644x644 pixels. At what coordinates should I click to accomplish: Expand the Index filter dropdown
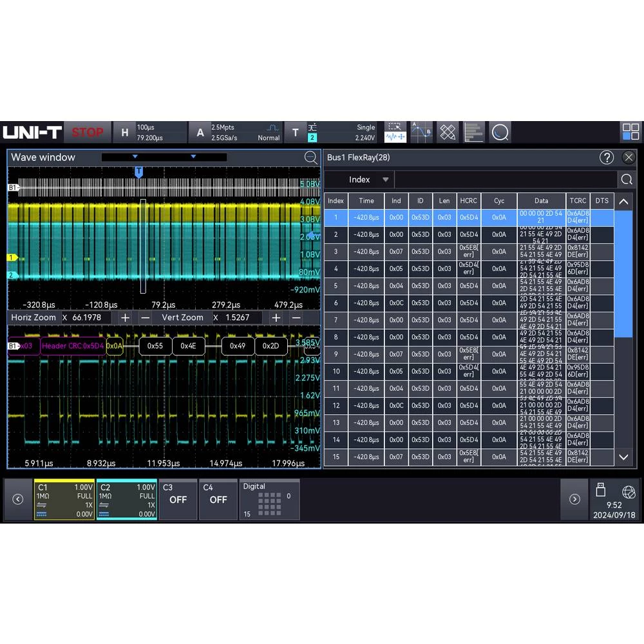359,180
